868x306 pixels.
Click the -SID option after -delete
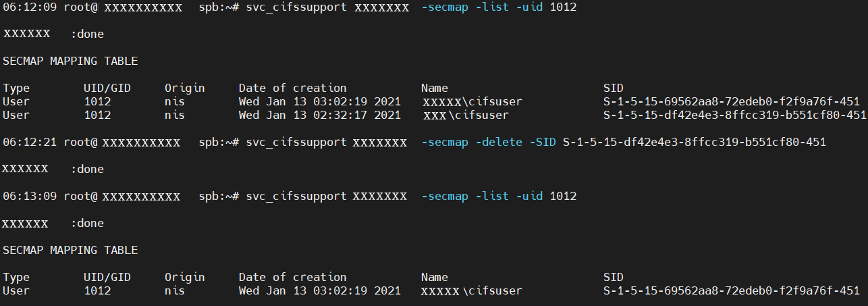543,142
